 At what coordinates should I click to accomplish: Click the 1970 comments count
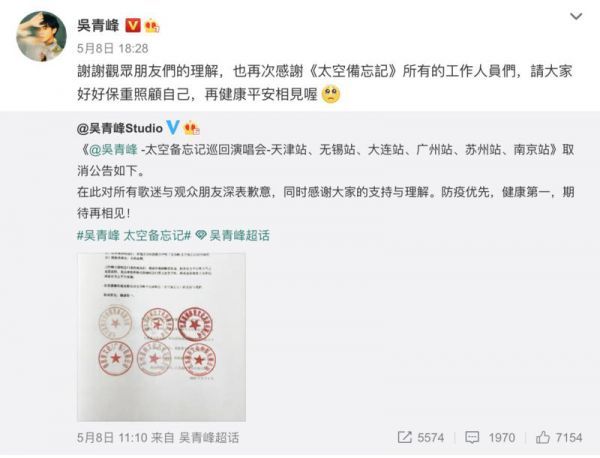point(502,437)
